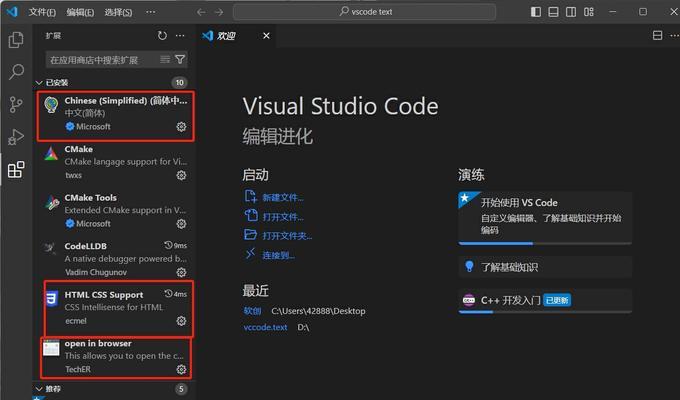The height and width of the screenshot is (400, 680).
Task: Go forward with the navigation arrow
Action: click(x=219, y=12)
